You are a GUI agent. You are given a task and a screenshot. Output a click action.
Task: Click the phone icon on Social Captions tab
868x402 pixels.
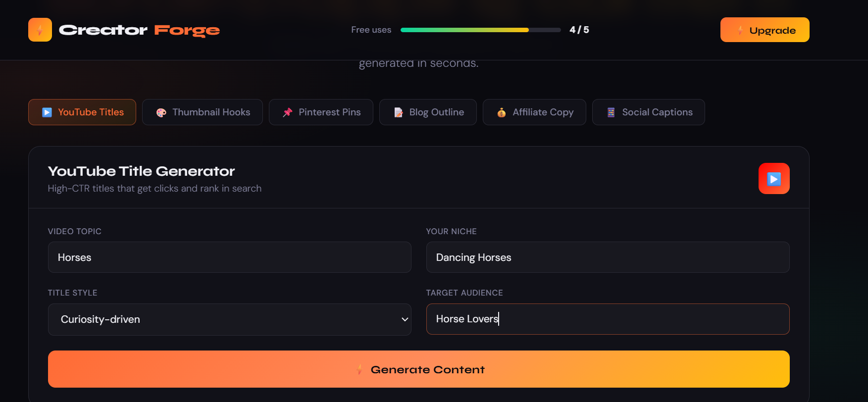coord(611,112)
